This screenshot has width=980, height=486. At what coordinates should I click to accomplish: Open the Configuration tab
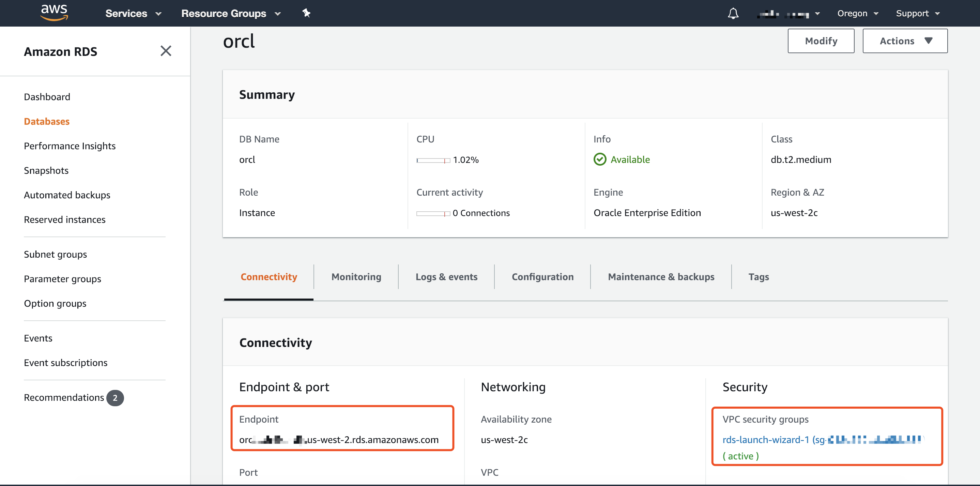[x=542, y=277]
